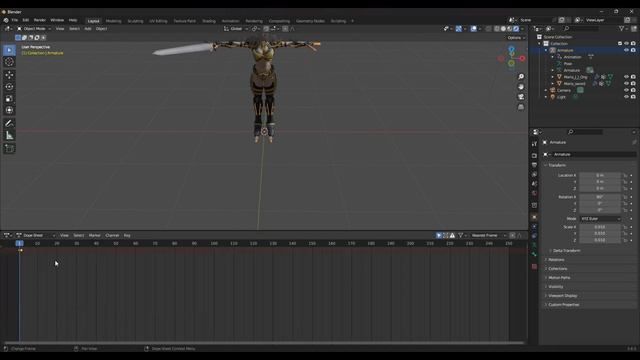Switch to the Shading workspace tab
The image size is (640, 360).
[209, 21]
